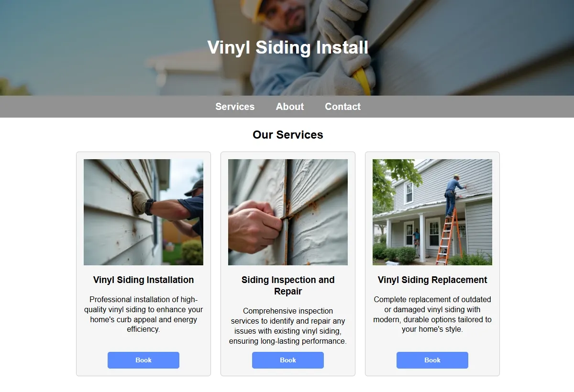Click the Siding Inspection and Repair heading
574x392 pixels.
[288, 286]
